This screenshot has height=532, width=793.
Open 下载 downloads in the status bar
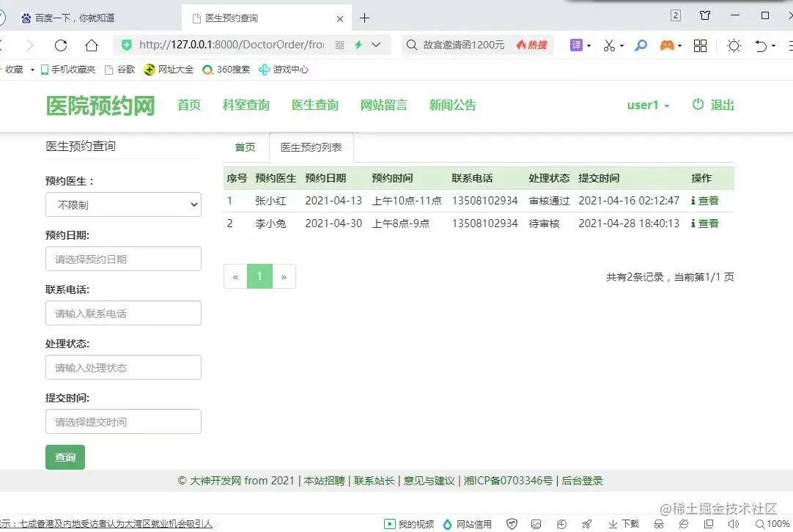[x=624, y=524]
